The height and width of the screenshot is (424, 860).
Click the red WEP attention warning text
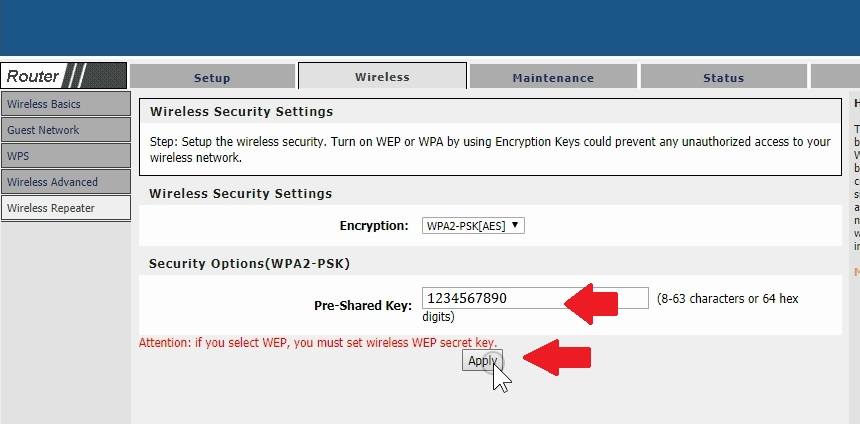tap(317, 342)
